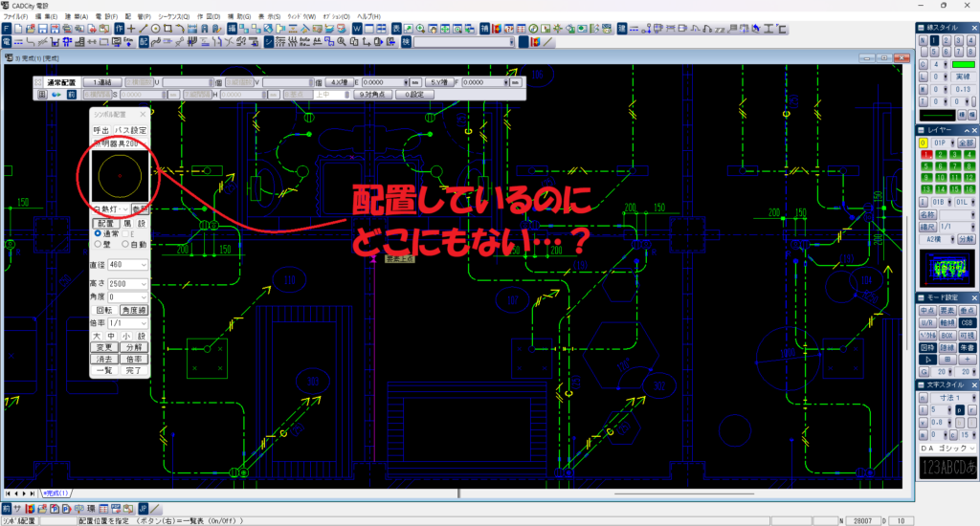
Task: Toggle CSB mode button
Action: (967, 323)
